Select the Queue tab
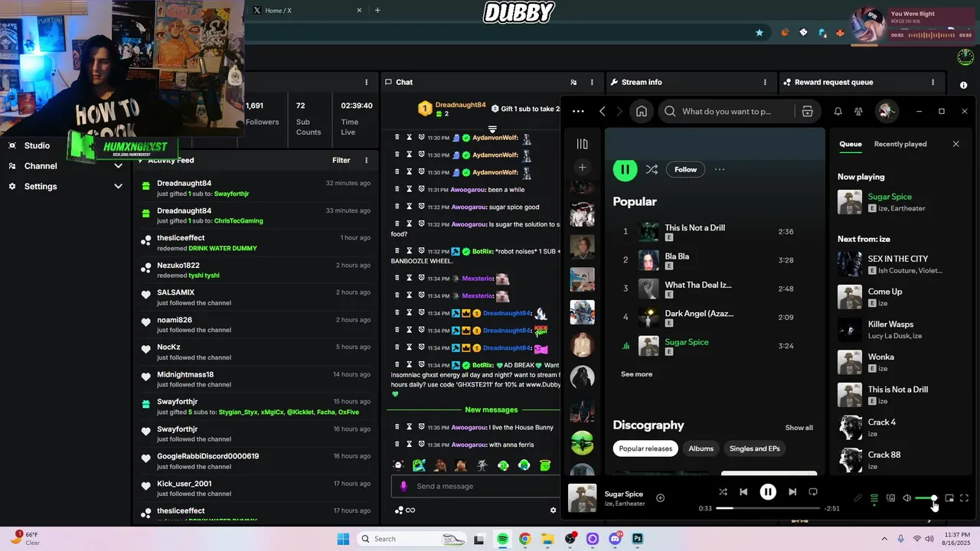 pos(851,144)
